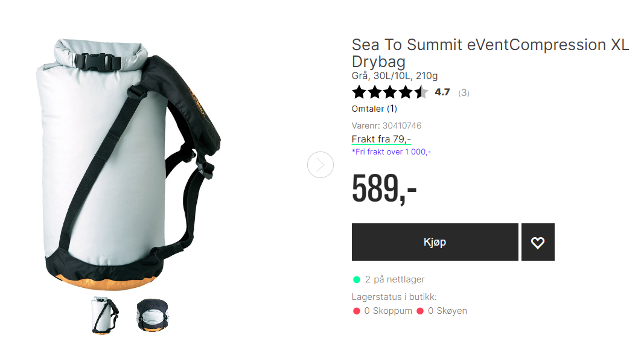This screenshot has width=644, height=344.
Task: Open Omtaler (1) reviews link
Action: 374,109
